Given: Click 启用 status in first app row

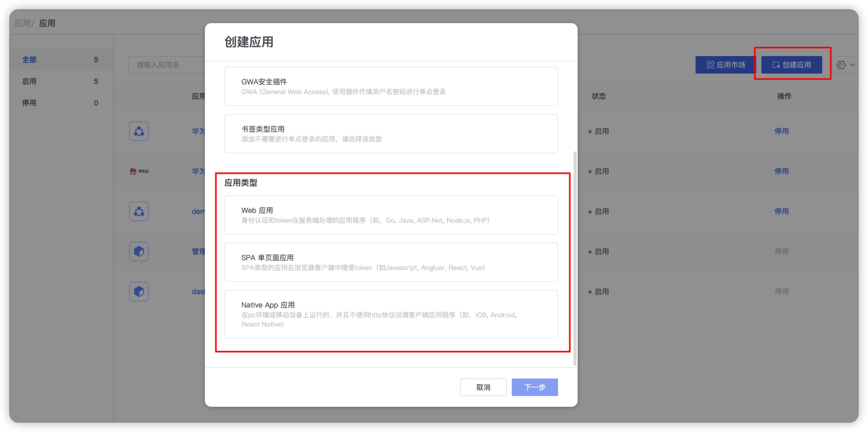Looking at the screenshot, I should point(598,131).
